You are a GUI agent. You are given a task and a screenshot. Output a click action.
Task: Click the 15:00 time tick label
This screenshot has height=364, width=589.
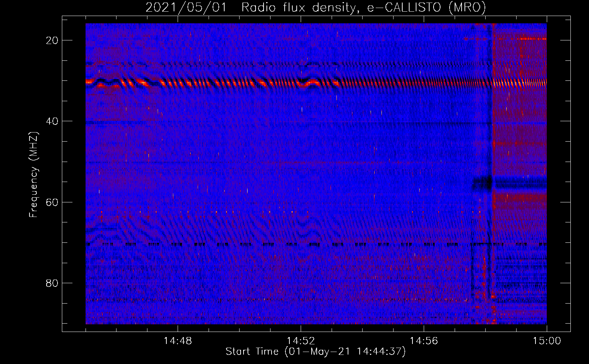(547, 341)
